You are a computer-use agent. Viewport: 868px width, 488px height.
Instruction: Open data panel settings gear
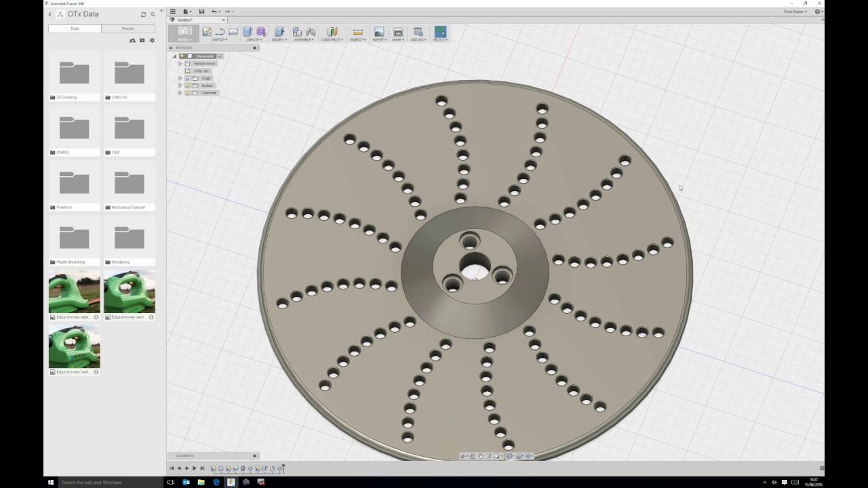(x=152, y=41)
